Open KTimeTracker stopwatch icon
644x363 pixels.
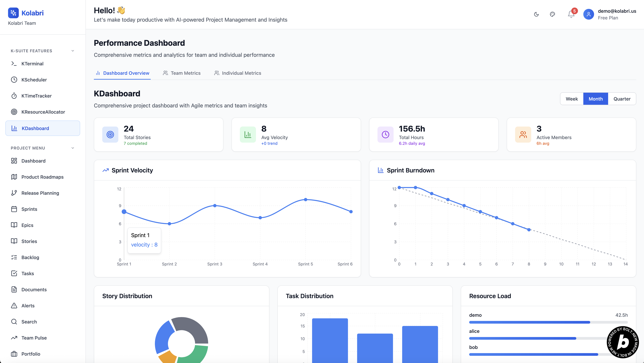14,96
